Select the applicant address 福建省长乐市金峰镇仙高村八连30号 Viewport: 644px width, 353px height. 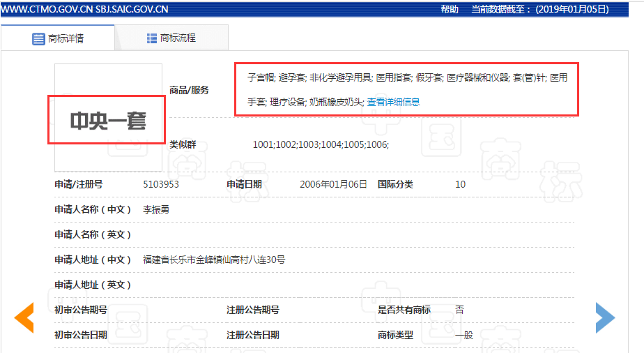point(214,260)
